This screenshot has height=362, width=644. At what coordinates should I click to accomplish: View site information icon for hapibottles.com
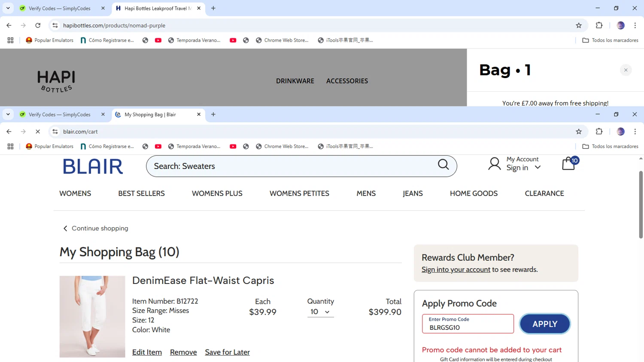55,25
